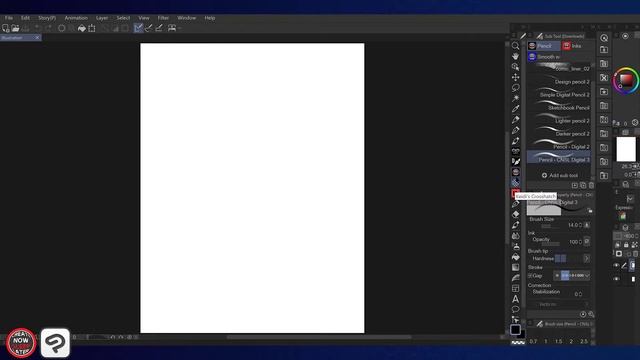Select the Auto select magic wand tool
Image resolution: width=640 pixels, height=360 pixels.
(x=516, y=98)
